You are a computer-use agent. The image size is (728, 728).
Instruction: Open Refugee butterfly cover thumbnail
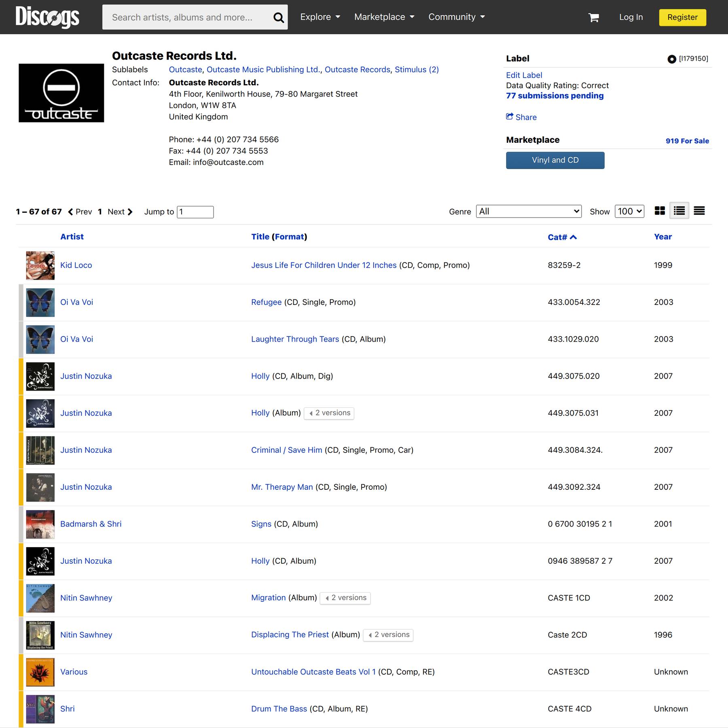tap(40, 302)
